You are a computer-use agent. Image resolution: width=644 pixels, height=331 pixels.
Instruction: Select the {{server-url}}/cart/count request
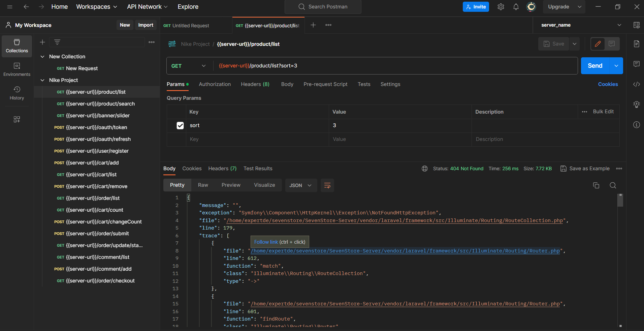97,210
